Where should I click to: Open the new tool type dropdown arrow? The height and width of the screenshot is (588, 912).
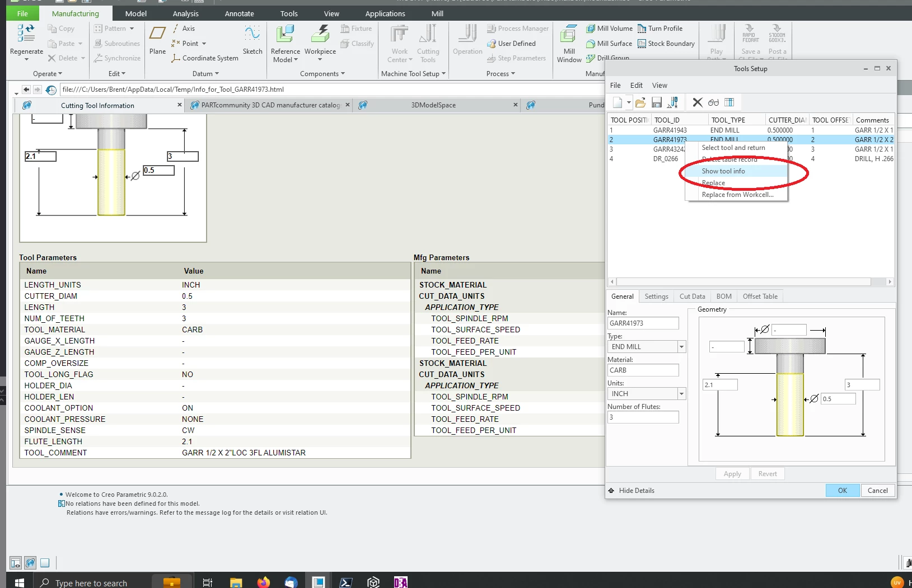[x=629, y=102]
